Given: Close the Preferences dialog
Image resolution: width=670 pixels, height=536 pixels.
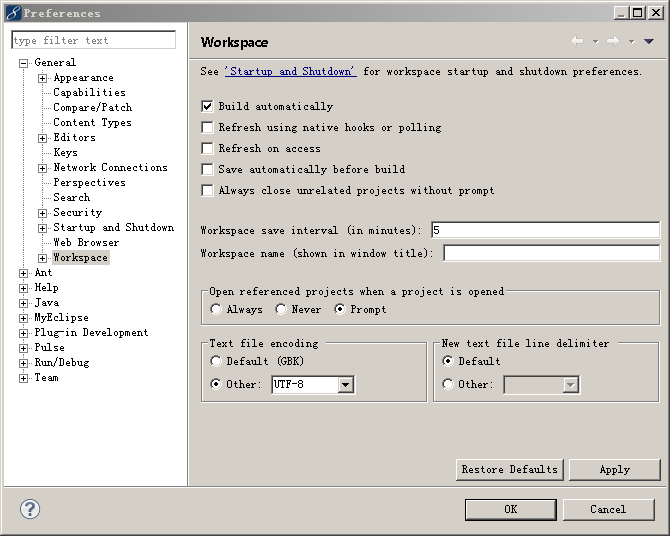Looking at the screenshot, I should click(x=655, y=12).
